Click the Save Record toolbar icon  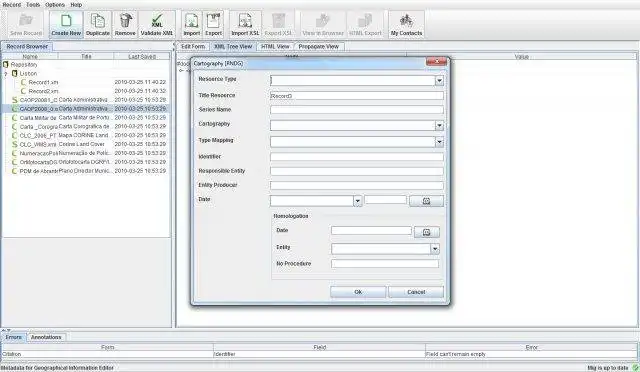(x=26, y=25)
